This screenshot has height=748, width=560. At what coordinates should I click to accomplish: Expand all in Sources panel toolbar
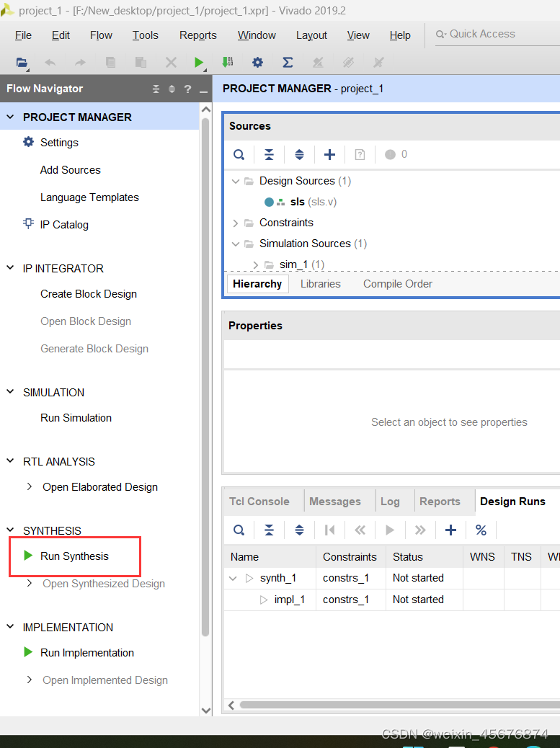[x=300, y=154]
